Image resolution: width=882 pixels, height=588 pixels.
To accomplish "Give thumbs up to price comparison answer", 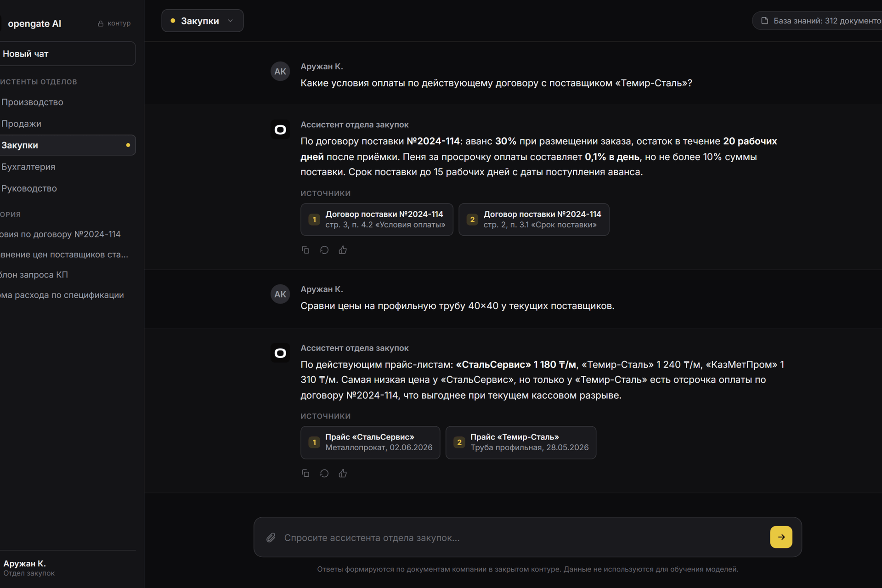I will (343, 473).
